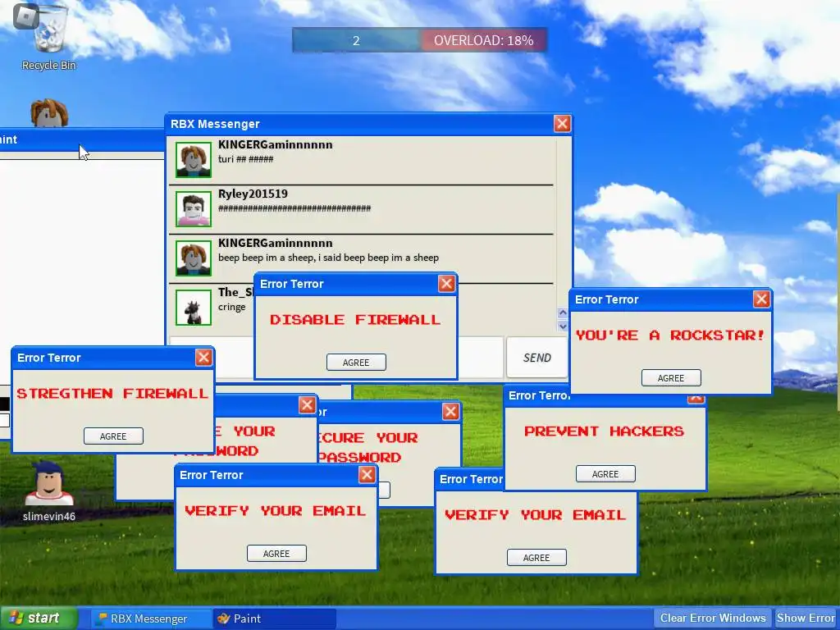The width and height of the screenshot is (840, 630).
Task: Agree to the STREGTHEN FIREWALL error
Action: coord(113,436)
